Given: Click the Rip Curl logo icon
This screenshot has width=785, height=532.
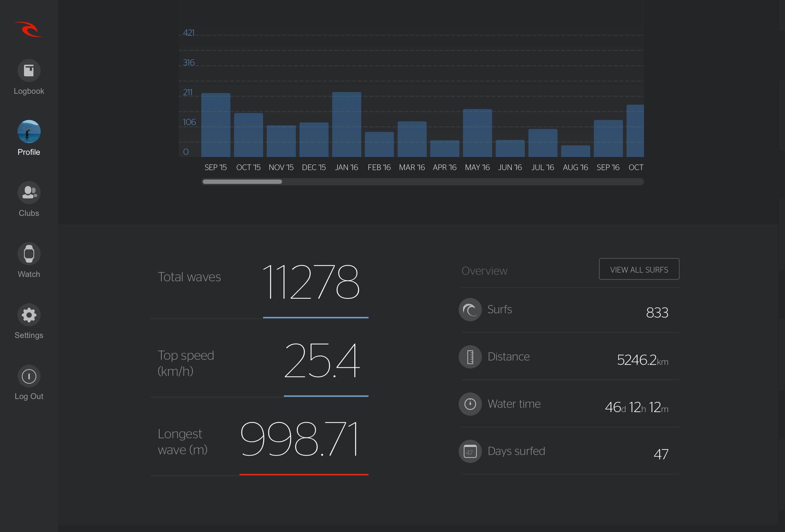Looking at the screenshot, I should tap(28, 29).
